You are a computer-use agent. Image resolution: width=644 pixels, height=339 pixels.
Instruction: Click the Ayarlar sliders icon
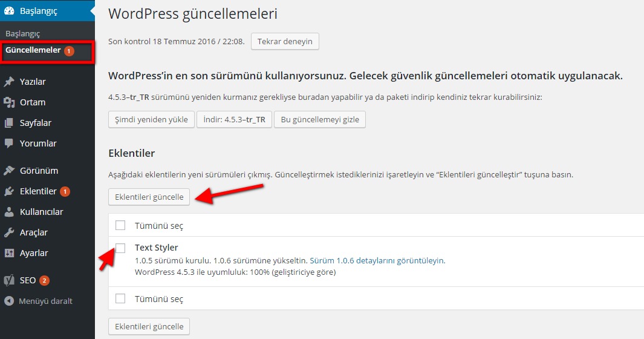(x=9, y=253)
